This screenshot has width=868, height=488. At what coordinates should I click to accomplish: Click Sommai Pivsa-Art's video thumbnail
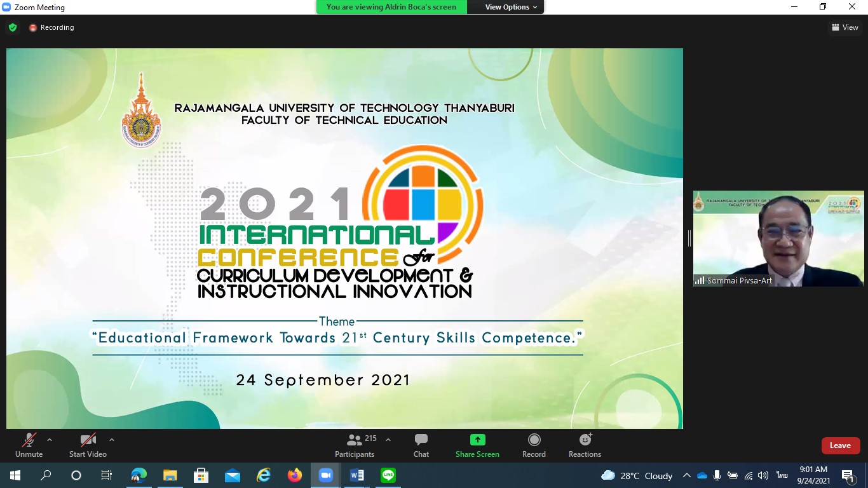click(x=778, y=238)
